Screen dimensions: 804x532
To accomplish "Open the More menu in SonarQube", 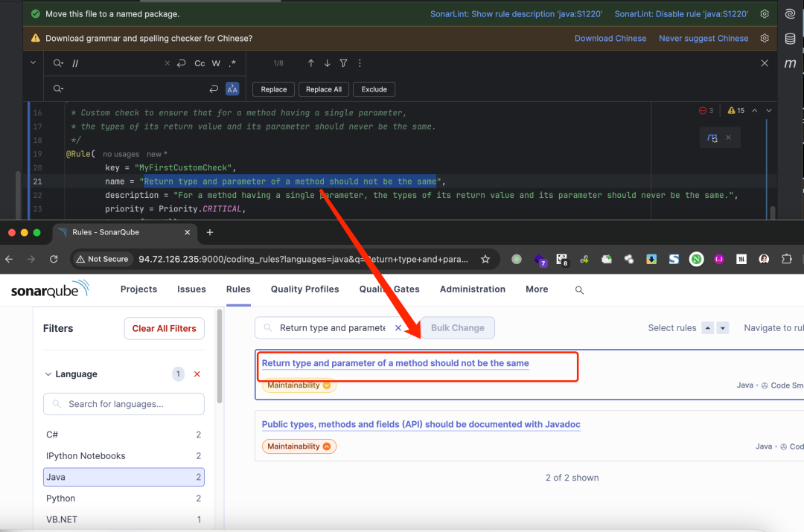I will [536, 289].
